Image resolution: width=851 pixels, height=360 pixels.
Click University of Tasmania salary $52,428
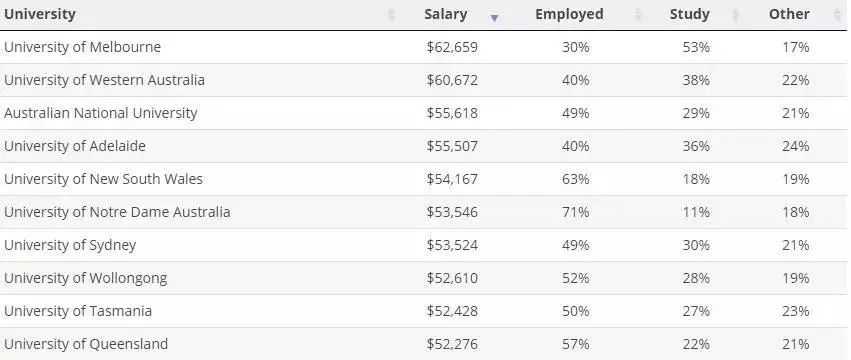point(452,311)
